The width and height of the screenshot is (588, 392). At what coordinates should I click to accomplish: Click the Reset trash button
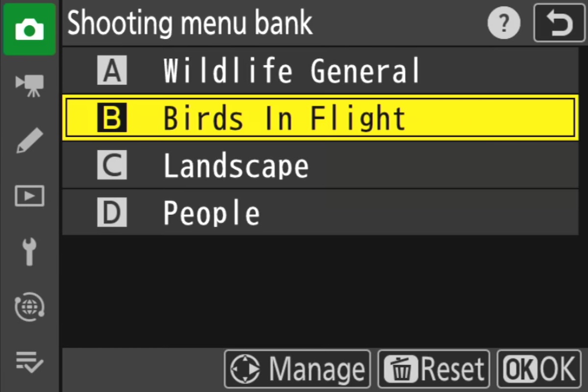pyautogui.click(x=434, y=369)
